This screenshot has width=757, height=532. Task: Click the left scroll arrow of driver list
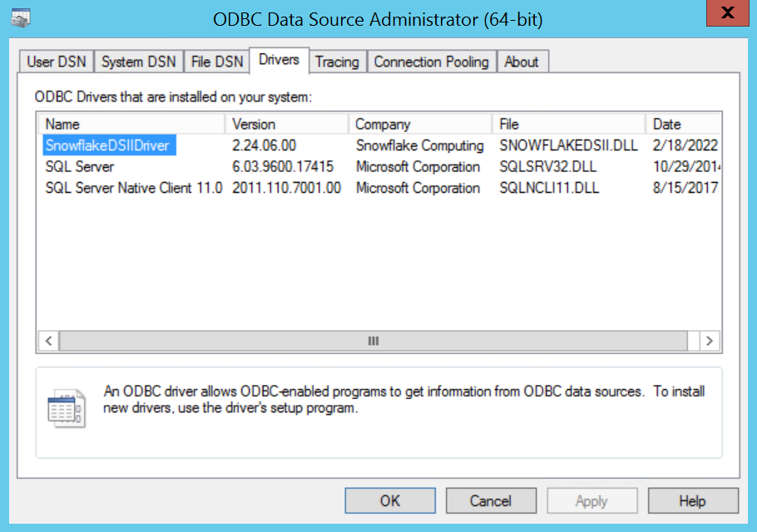pyautogui.click(x=48, y=341)
